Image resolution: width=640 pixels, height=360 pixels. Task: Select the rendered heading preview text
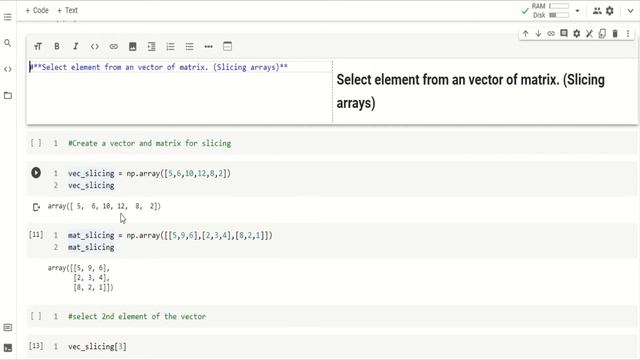pos(471,91)
